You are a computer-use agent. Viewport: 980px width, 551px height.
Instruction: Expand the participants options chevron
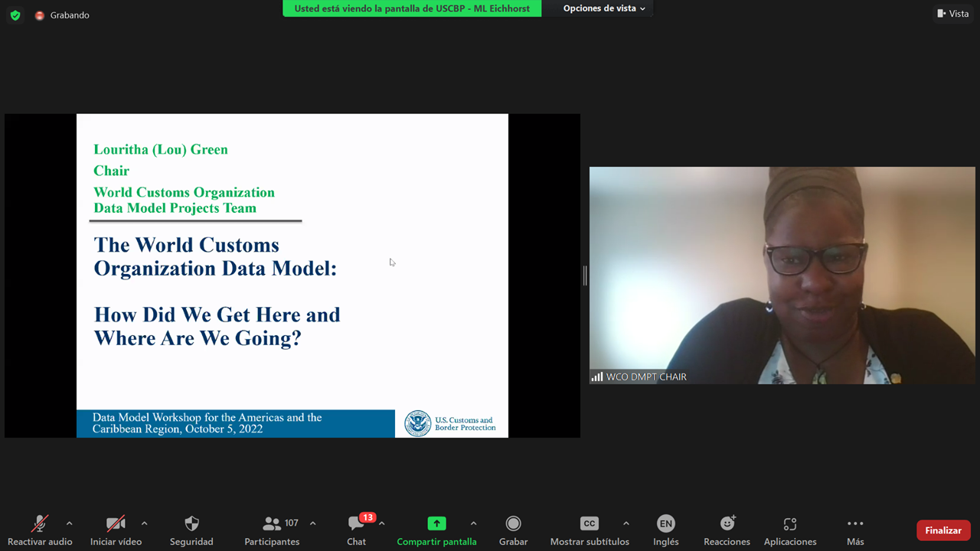pos(312,523)
